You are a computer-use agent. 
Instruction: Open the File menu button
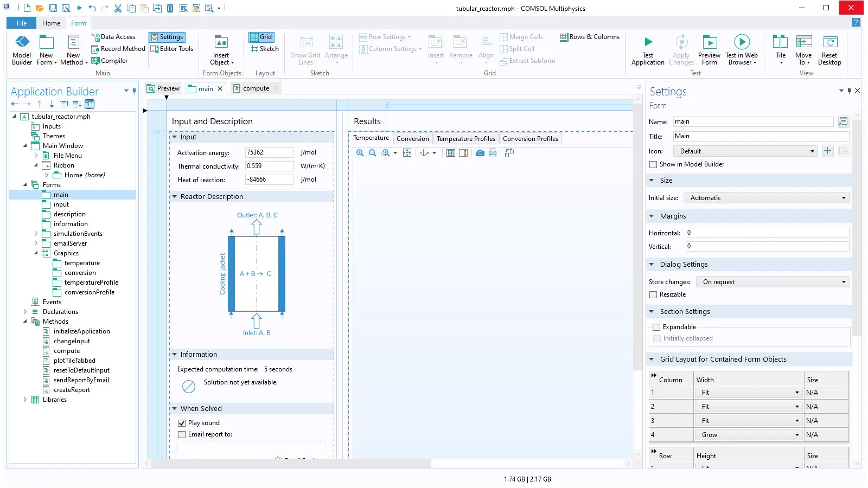point(22,23)
